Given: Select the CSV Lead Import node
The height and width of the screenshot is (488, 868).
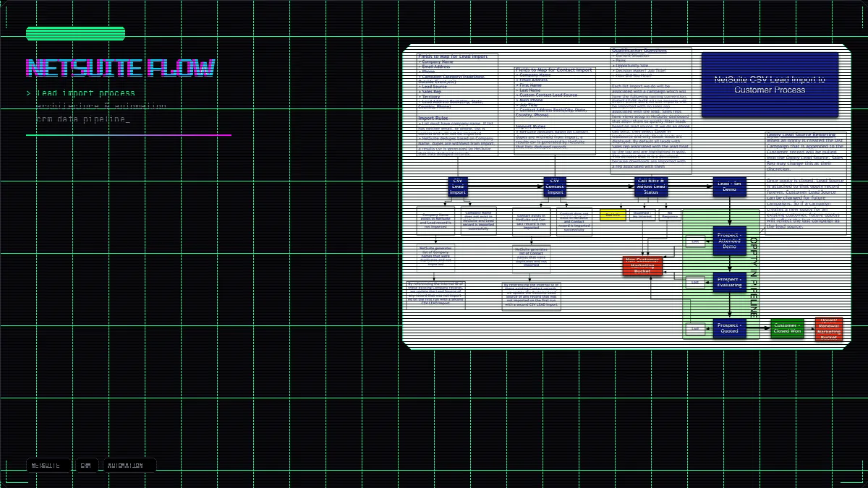Looking at the screenshot, I should [458, 187].
